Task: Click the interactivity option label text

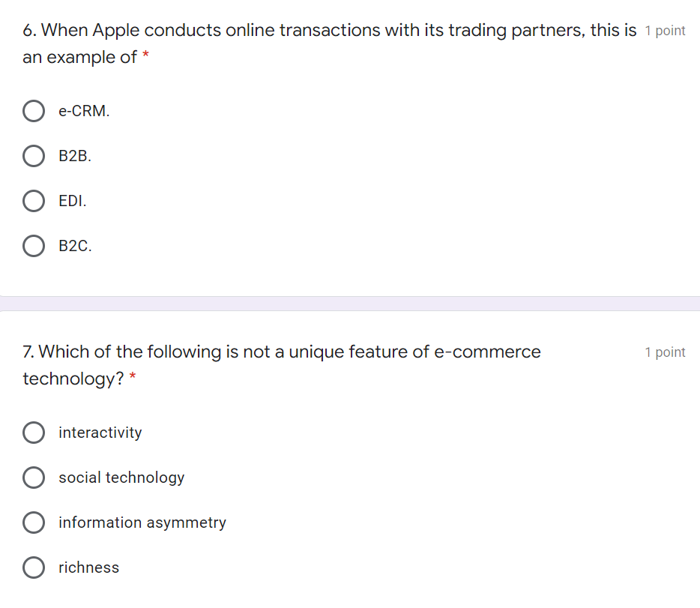Action: pos(100,433)
